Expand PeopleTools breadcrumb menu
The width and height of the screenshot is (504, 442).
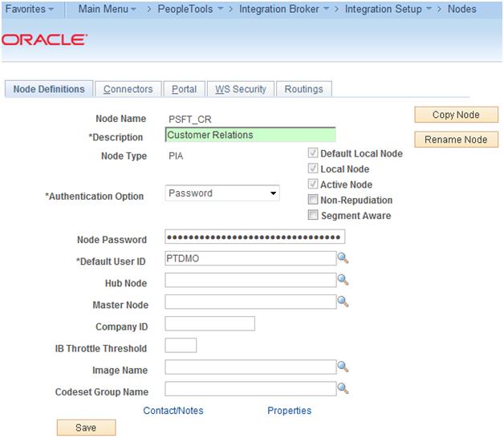(x=190, y=9)
